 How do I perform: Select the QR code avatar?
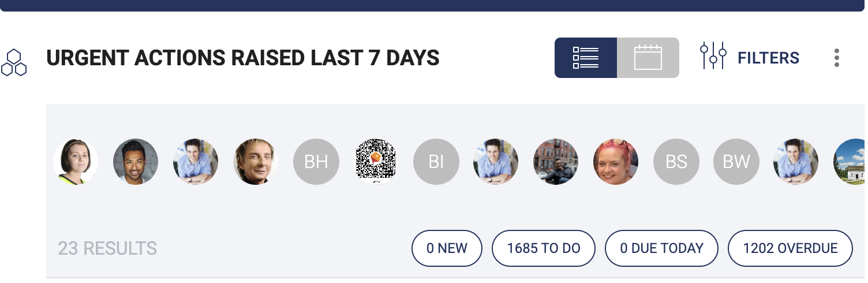[x=376, y=162]
